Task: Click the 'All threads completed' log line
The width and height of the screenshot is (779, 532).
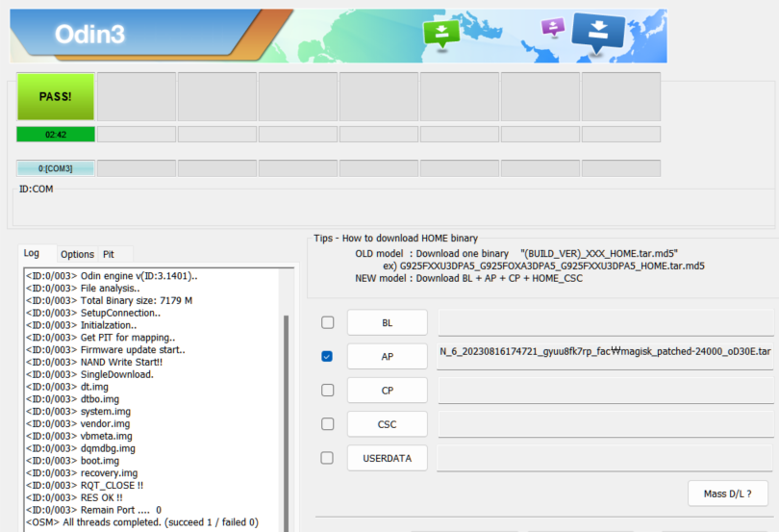Action: point(142,522)
